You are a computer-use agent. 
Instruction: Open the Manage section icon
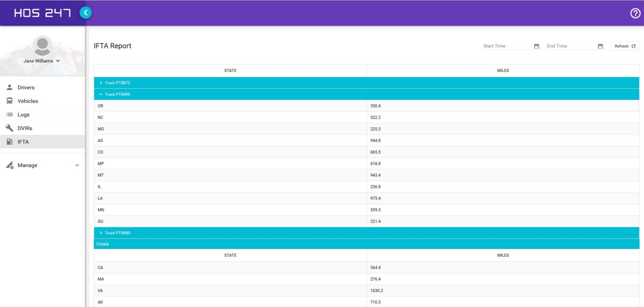[9, 165]
